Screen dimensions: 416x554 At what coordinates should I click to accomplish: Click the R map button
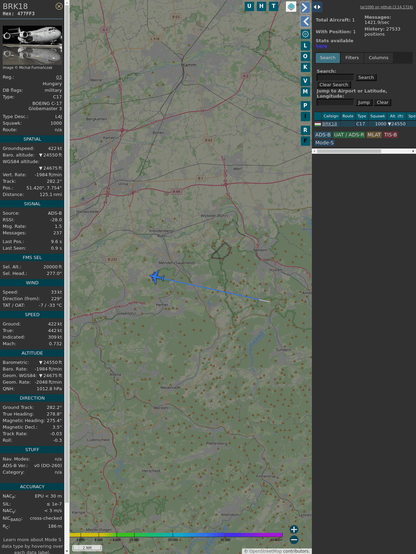tap(305, 130)
